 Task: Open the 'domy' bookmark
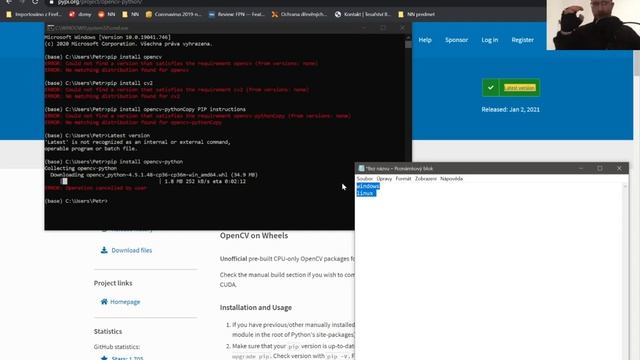click(80, 14)
